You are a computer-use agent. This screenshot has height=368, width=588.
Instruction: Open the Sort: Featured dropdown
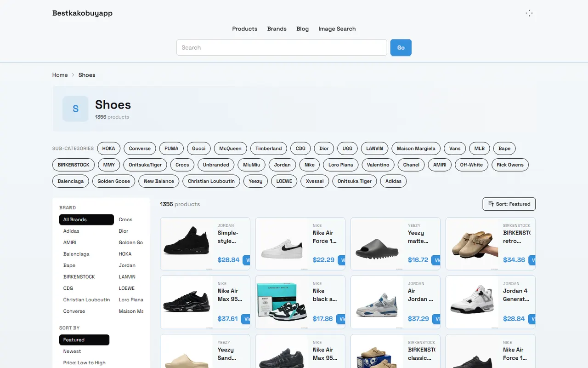(509, 204)
